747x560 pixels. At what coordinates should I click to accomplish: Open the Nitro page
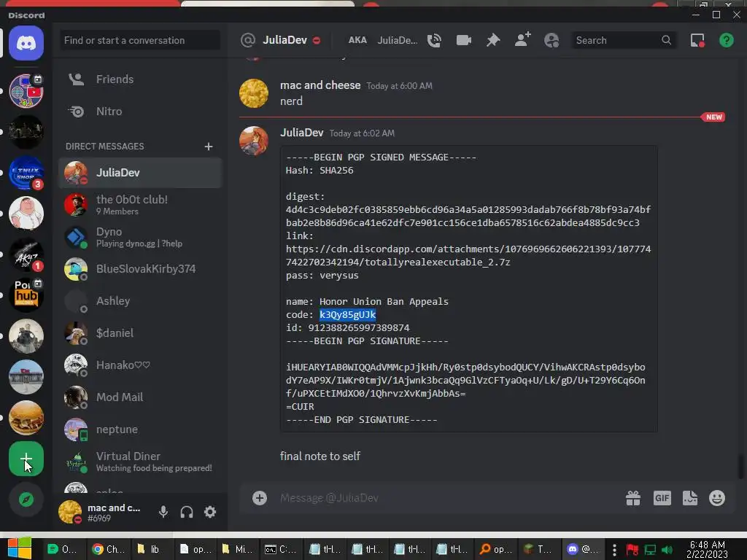(x=141, y=112)
